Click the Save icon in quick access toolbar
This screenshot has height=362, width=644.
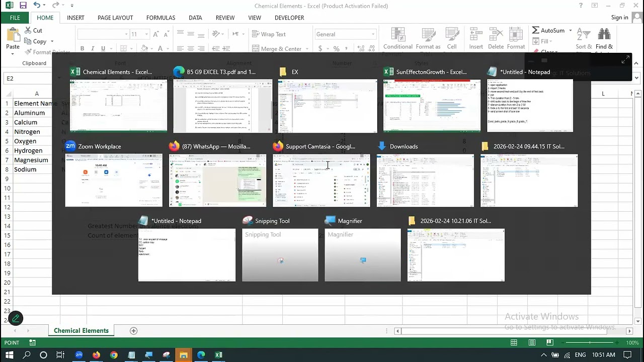coord(23,6)
